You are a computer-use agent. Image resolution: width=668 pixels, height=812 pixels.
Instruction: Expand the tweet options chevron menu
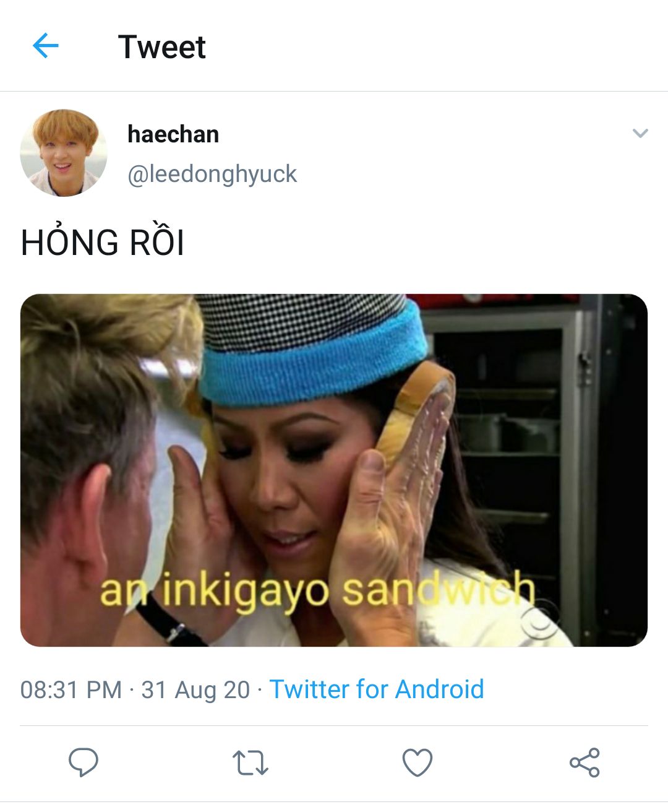[x=640, y=133]
